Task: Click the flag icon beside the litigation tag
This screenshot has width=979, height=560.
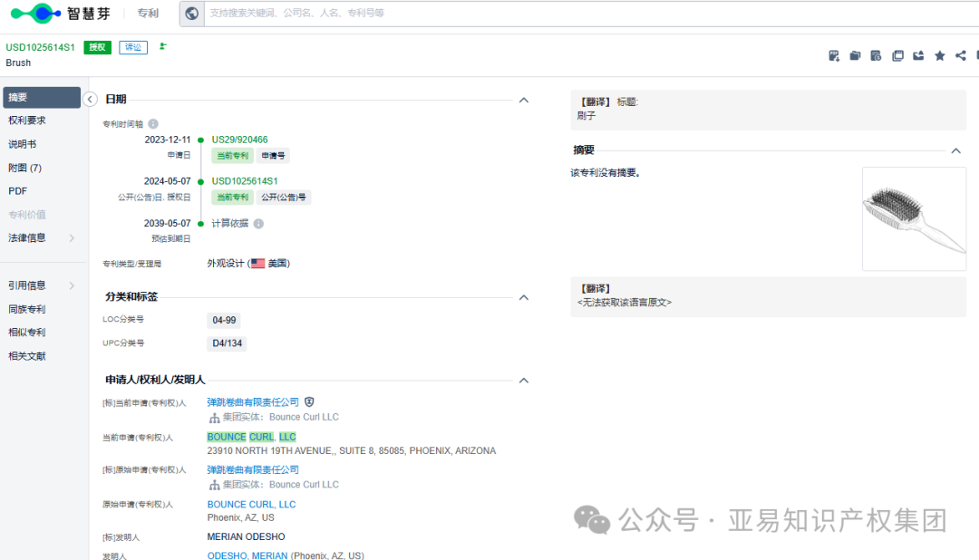Action: [163, 46]
